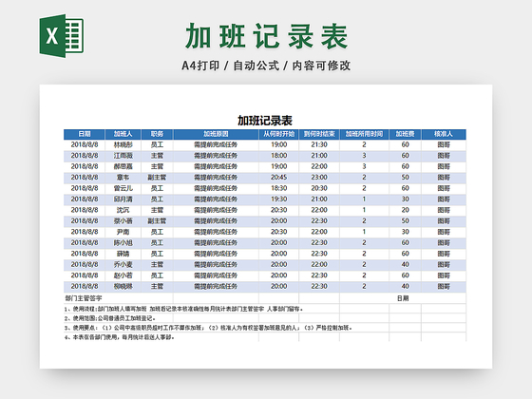Select the 从何时开始 column header

click(x=279, y=134)
